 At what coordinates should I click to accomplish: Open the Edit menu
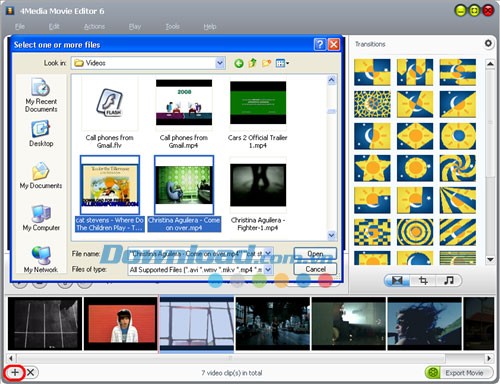(x=54, y=26)
